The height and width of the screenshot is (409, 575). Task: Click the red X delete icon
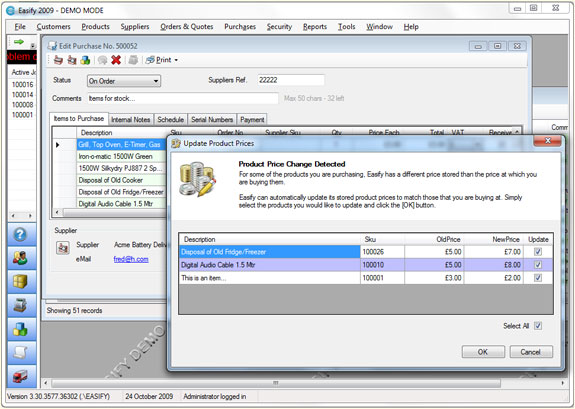[116, 60]
